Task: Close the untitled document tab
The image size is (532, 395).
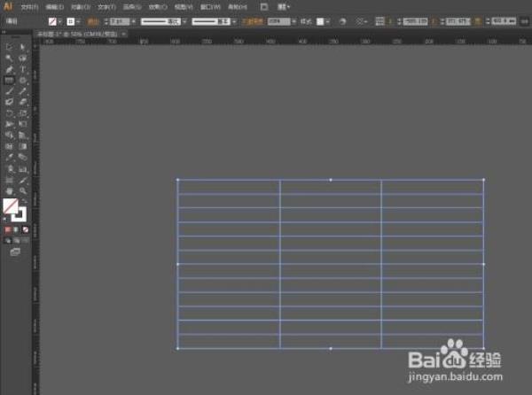Action: click(123, 34)
